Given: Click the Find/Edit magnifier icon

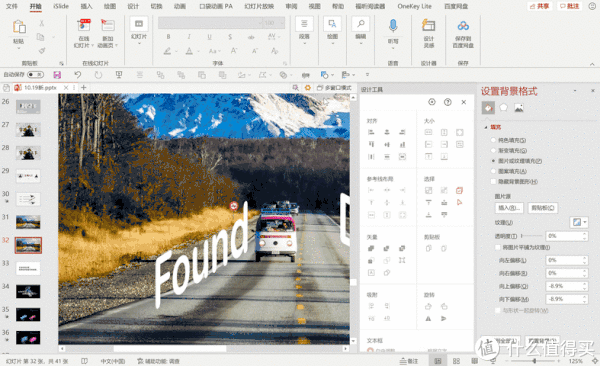Looking at the screenshot, I should [x=360, y=24].
